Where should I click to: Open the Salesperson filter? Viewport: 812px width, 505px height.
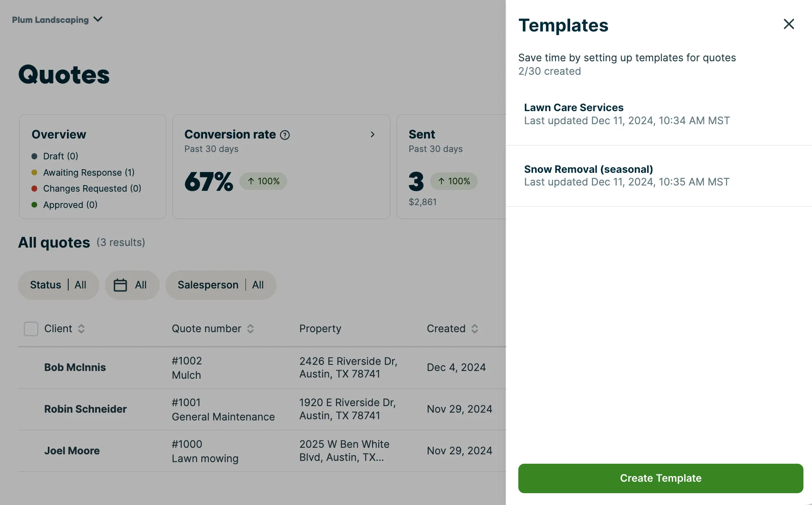point(221,285)
